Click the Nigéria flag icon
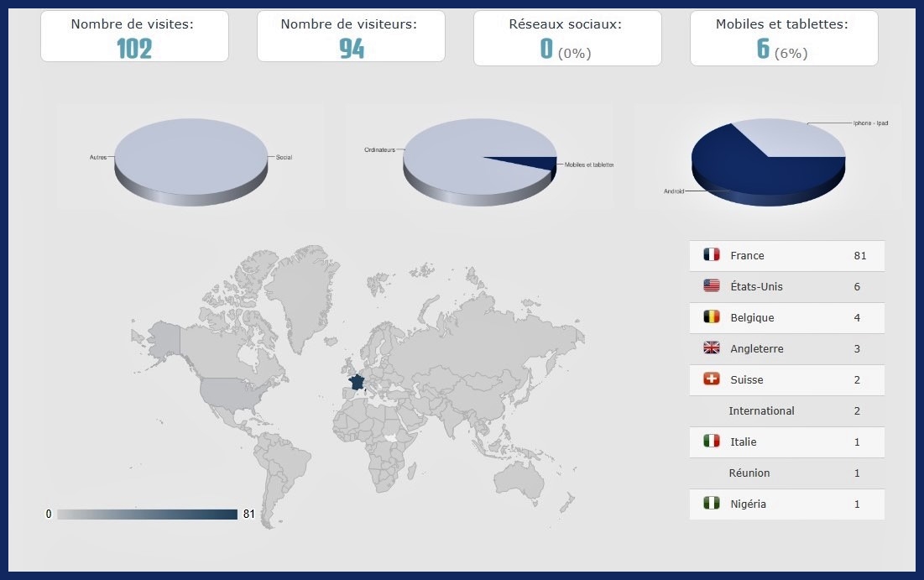 [x=712, y=504]
